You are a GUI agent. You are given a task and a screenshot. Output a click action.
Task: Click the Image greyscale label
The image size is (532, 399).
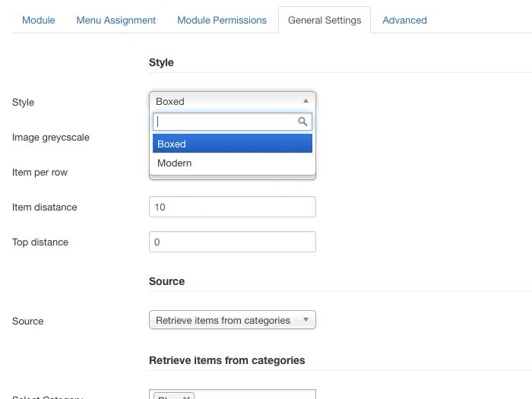click(51, 138)
